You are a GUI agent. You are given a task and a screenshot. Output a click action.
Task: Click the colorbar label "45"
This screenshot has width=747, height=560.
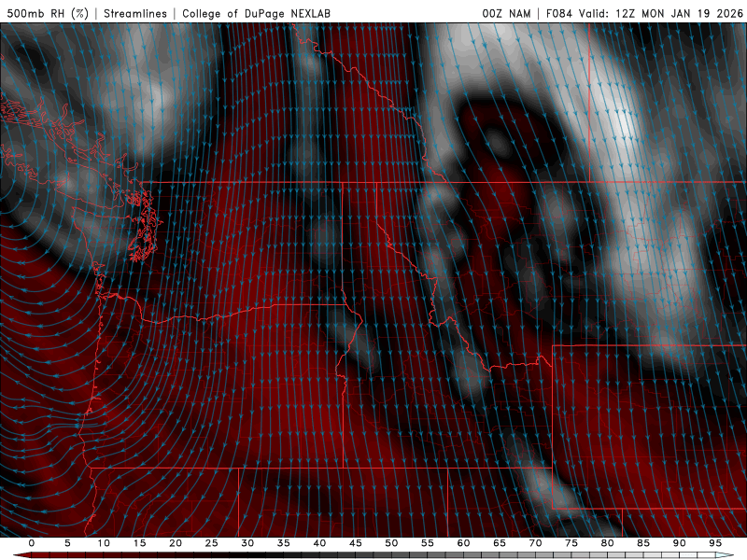tap(356, 543)
